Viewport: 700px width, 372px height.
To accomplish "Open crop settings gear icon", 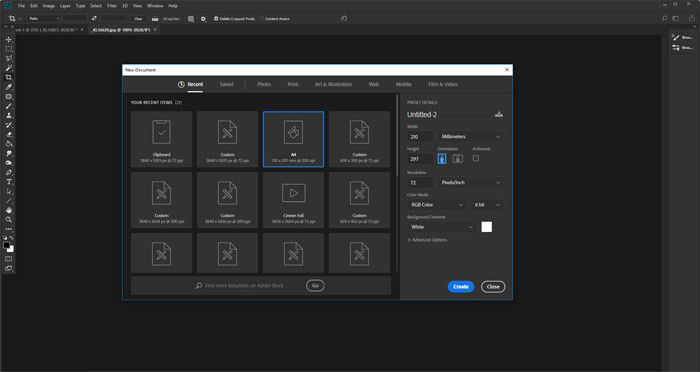I will pyautogui.click(x=203, y=19).
